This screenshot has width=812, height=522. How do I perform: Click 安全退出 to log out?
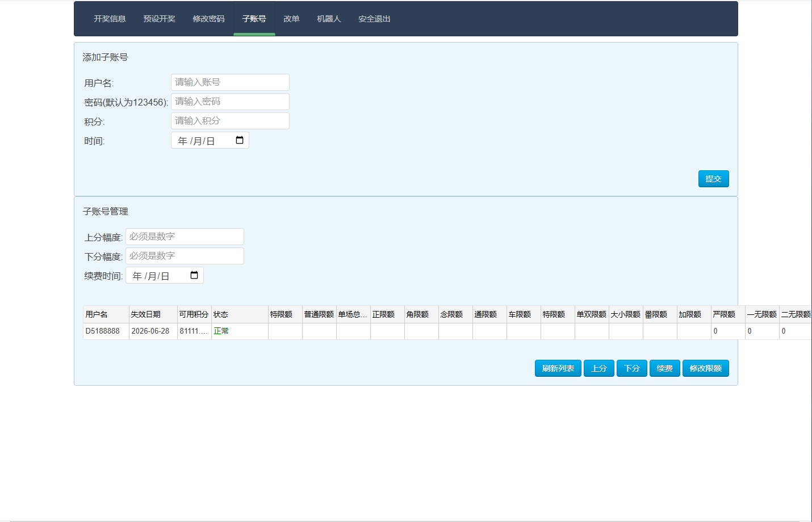click(374, 19)
